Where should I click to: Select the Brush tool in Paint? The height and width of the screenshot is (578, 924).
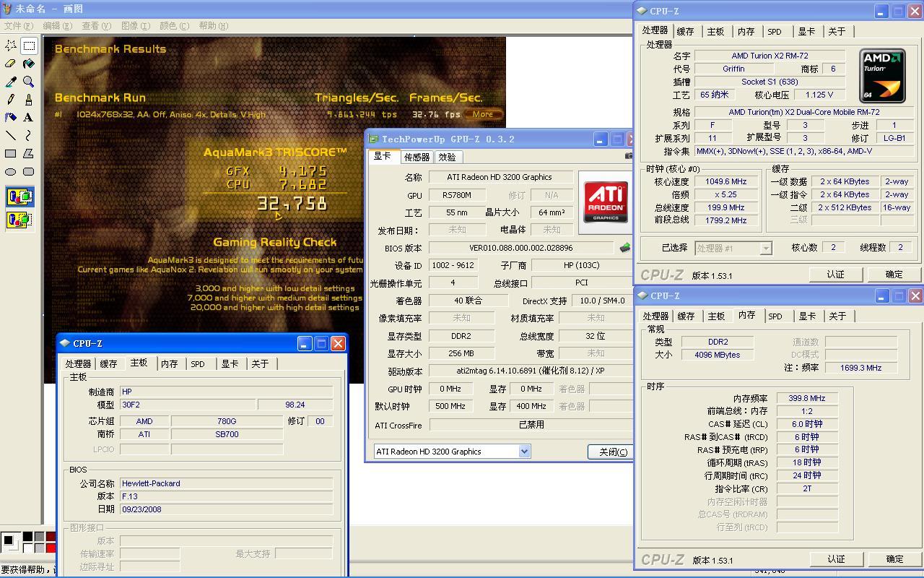[x=29, y=100]
